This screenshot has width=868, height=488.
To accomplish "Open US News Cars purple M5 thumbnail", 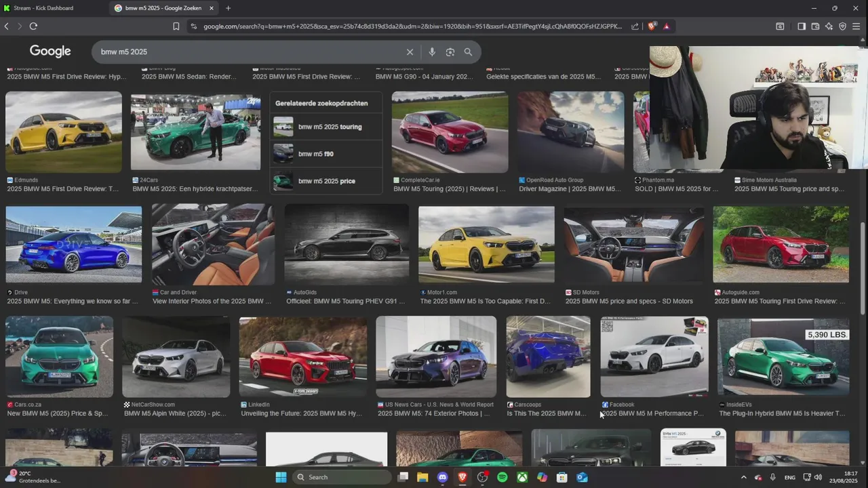I will pos(436,357).
